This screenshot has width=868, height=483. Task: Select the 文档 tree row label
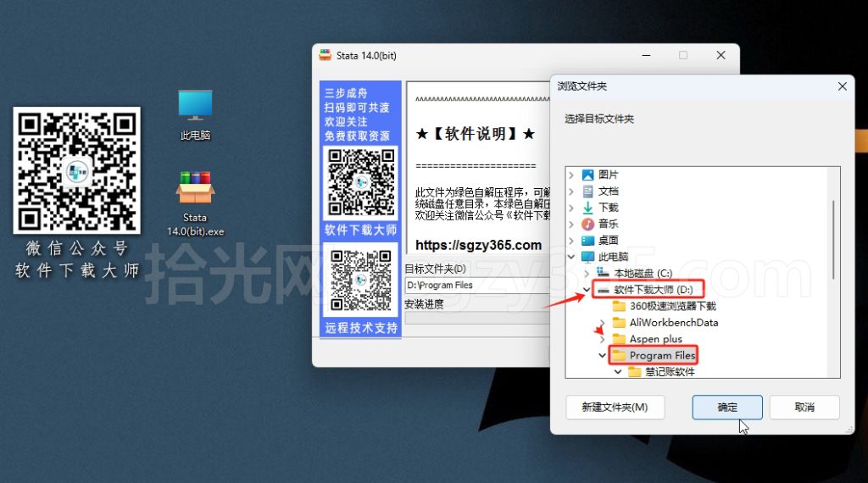point(608,192)
